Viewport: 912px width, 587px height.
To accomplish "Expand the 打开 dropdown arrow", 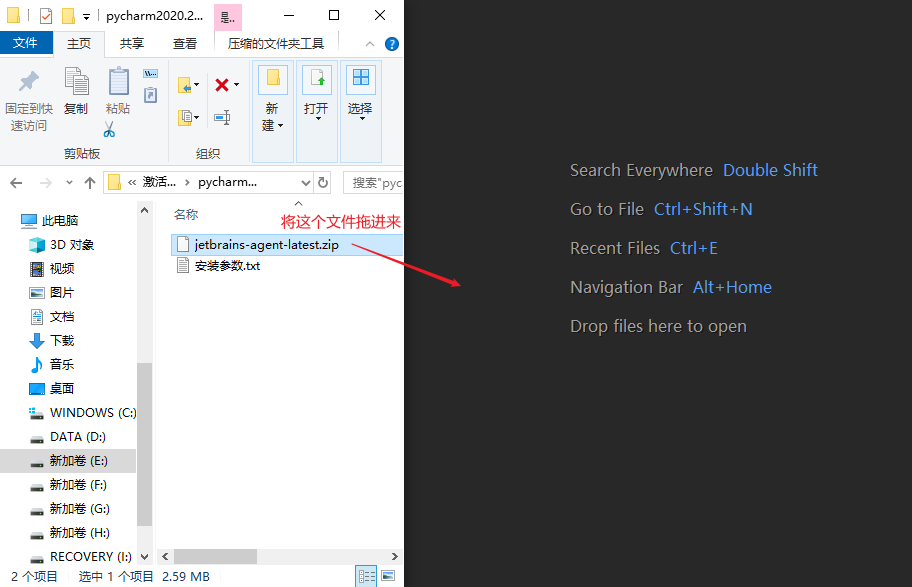I will point(318,119).
